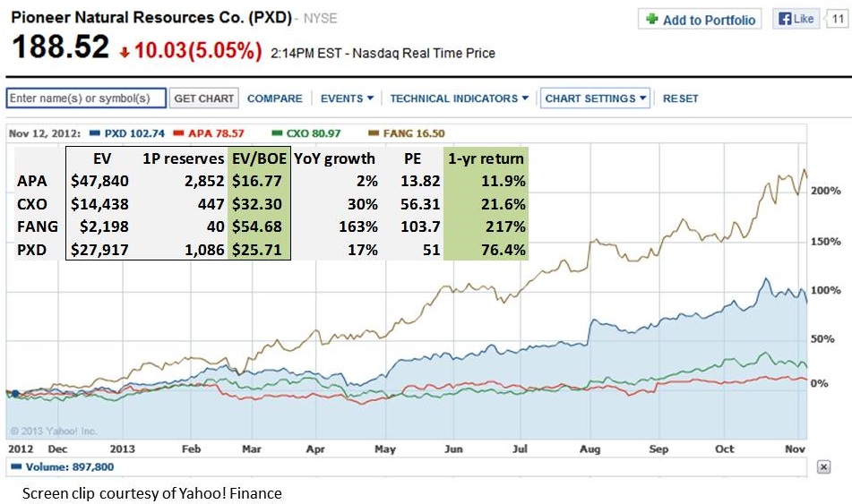Click the 2013 label on the time axis
The width and height of the screenshot is (852, 504).
pos(124,448)
